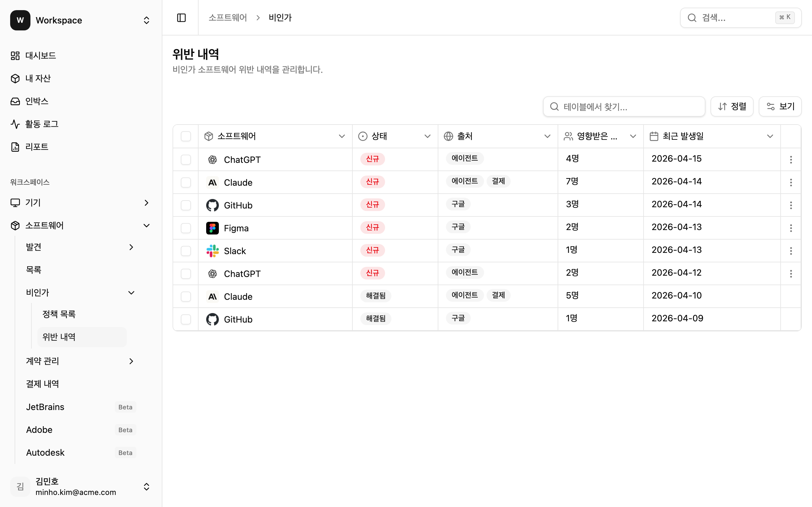The image size is (812, 507).
Task: Click the 활동 로그 activity icon
Action: [x=15, y=124]
